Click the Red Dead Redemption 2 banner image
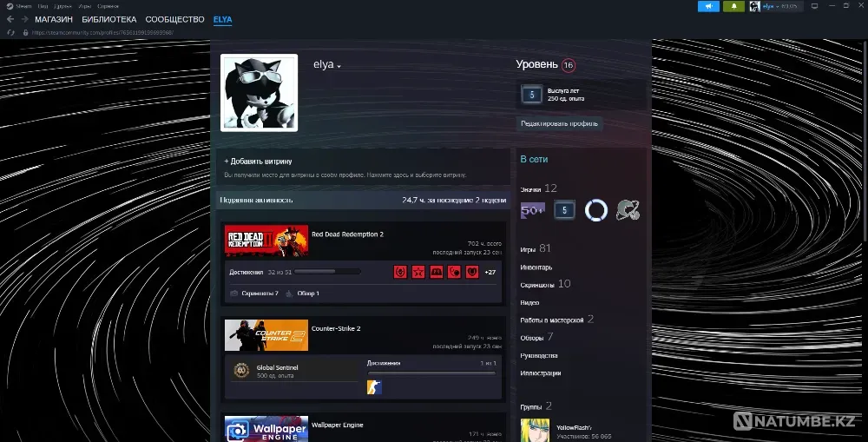The image size is (868, 442). [266, 241]
